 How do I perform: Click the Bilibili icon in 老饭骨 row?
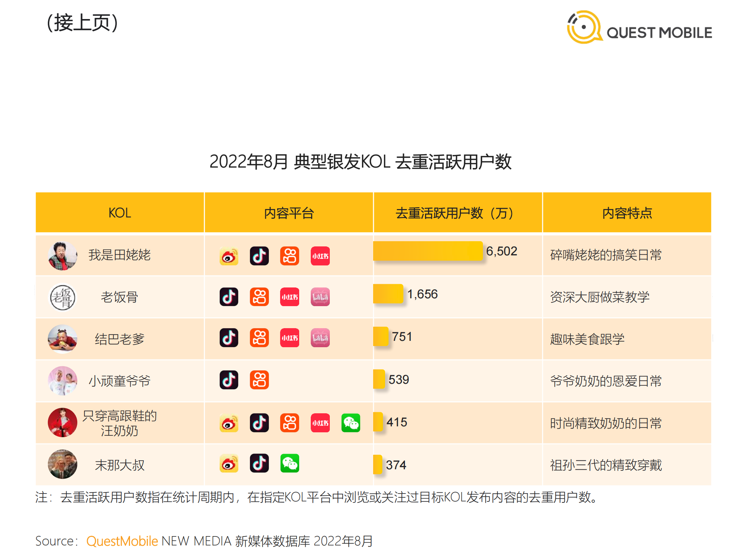point(320,297)
